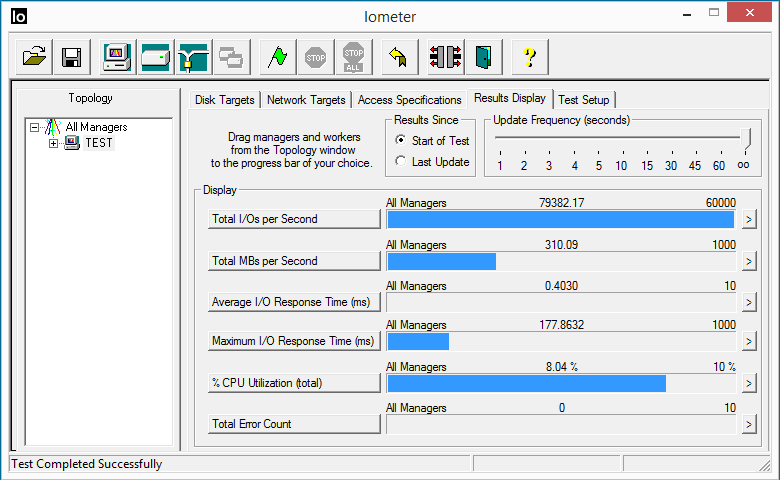This screenshot has height=480, width=780.
Task: Click Total Error Count button
Action: click(294, 424)
